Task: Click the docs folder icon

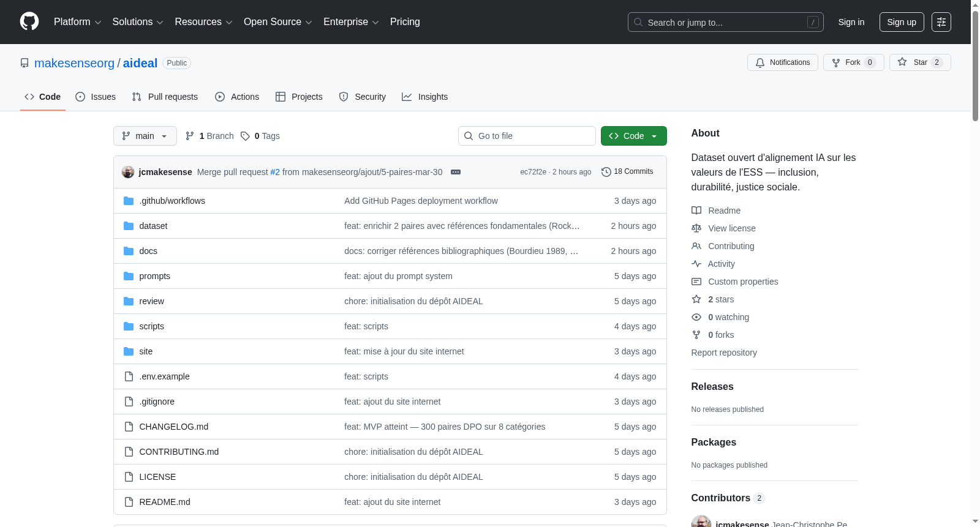Action: 129,251
